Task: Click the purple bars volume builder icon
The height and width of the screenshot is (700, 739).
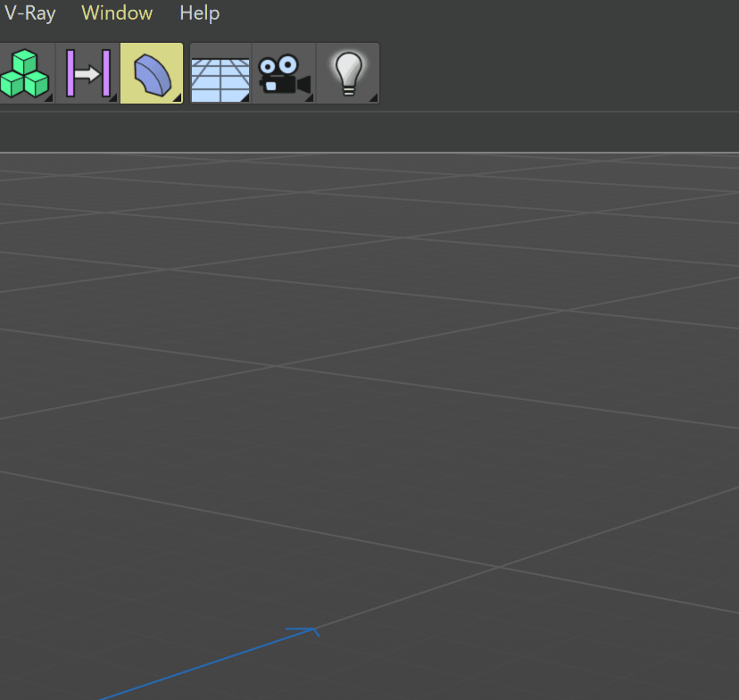Action: tap(88, 73)
